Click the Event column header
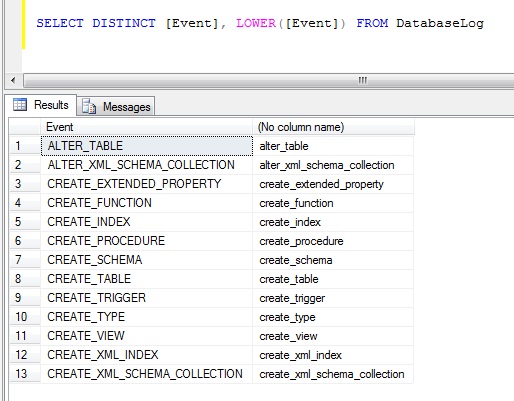 (x=146, y=127)
